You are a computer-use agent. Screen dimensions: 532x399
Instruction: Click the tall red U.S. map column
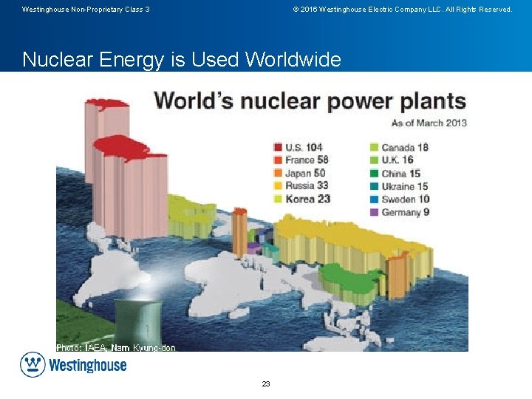(x=130, y=187)
